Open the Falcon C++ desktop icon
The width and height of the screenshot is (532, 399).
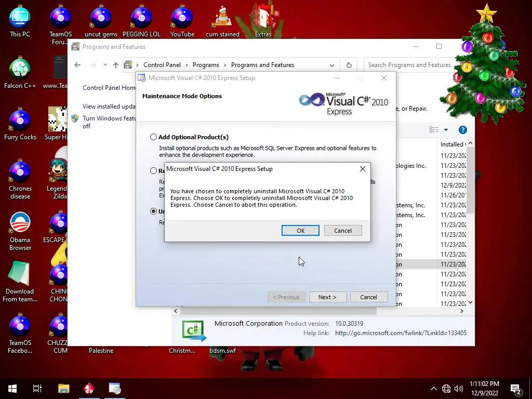(x=20, y=73)
